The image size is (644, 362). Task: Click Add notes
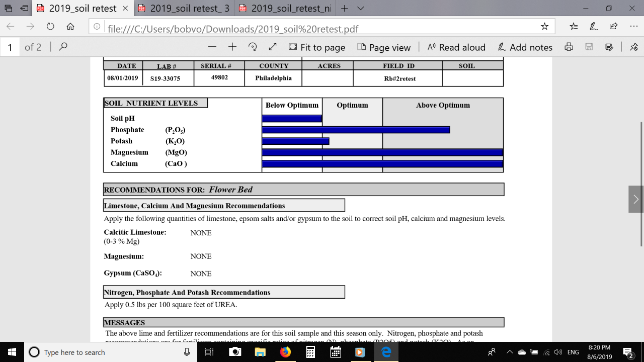[x=525, y=47]
